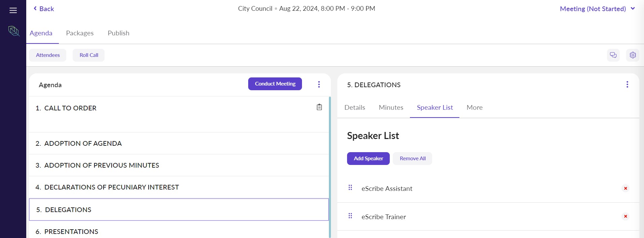The width and height of the screenshot is (644, 238).
Task: Click the Add Speaker button
Action: pyautogui.click(x=368, y=159)
